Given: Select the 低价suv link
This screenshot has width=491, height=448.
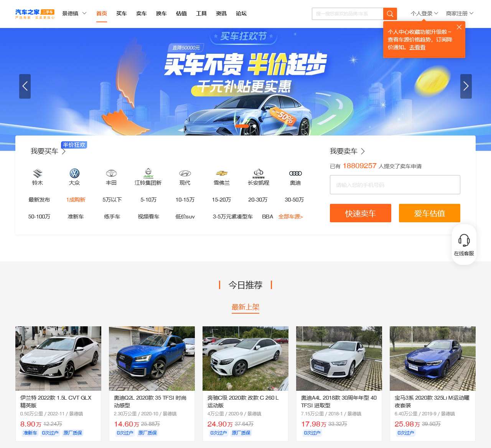Looking at the screenshot, I should [x=185, y=217].
